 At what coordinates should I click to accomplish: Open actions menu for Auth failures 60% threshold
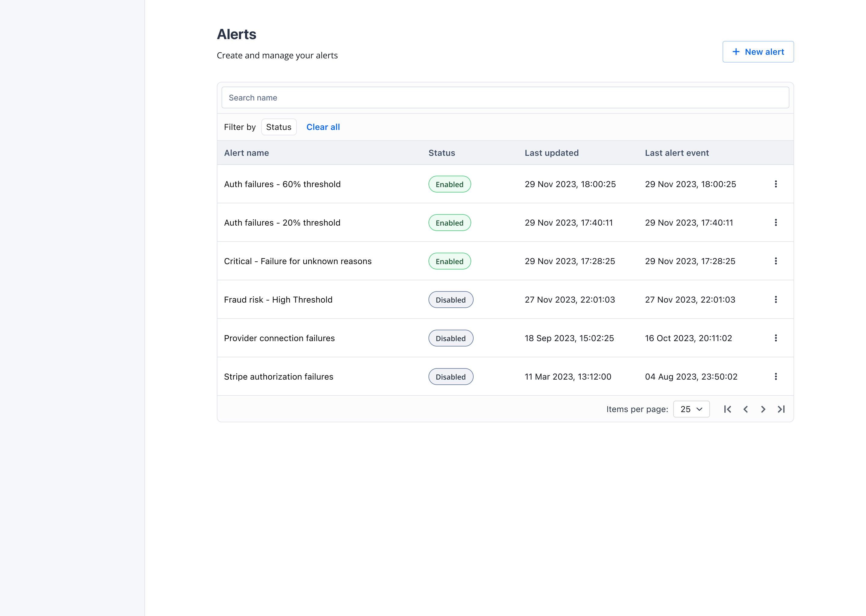(x=775, y=184)
